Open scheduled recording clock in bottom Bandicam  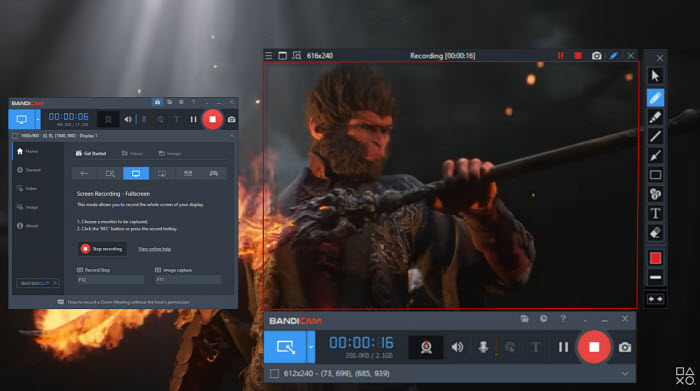click(543, 319)
